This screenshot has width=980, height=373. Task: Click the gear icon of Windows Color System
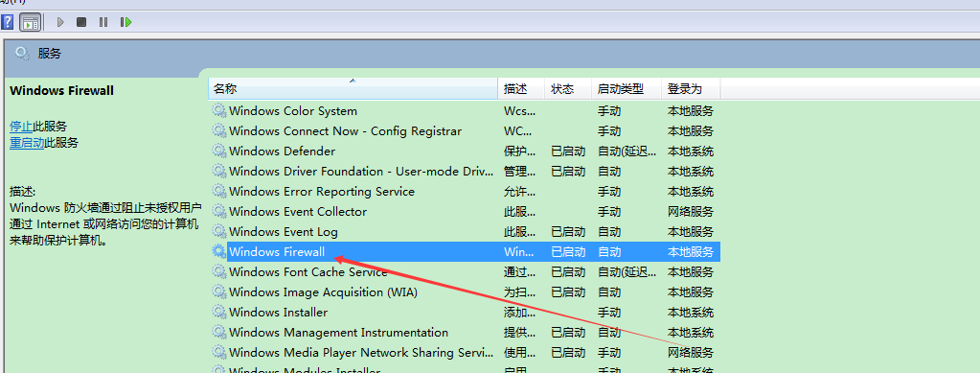pyautogui.click(x=218, y=111)
